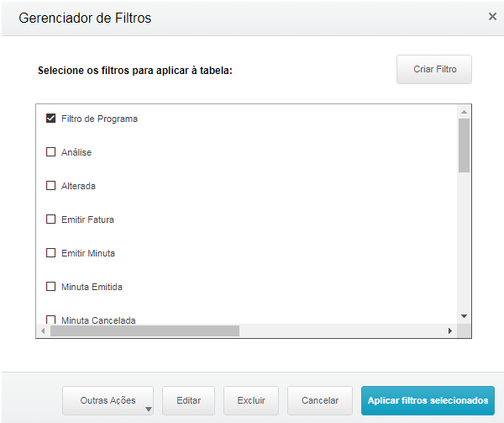Apply the selected filters
Screen dimensions: 504x423
pos(428,400)
